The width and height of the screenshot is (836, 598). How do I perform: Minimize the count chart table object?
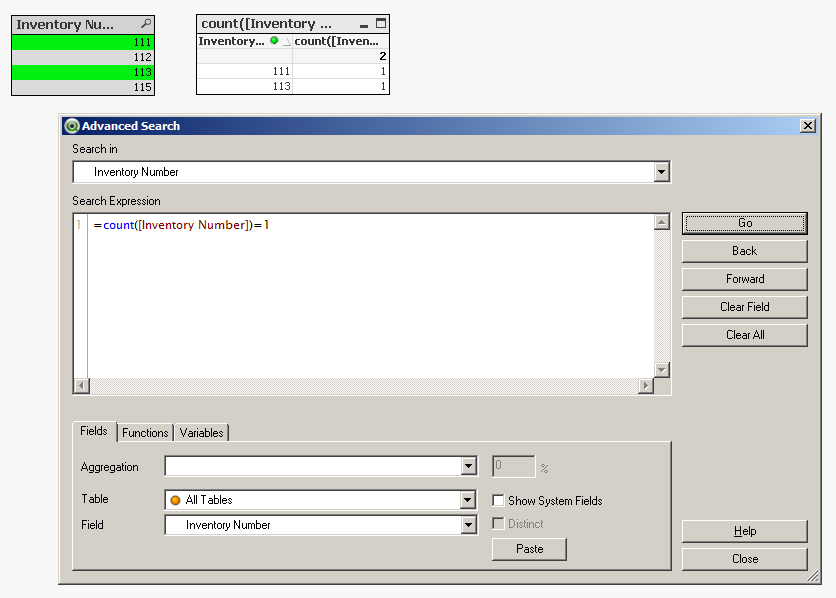[x=364, y=24]
